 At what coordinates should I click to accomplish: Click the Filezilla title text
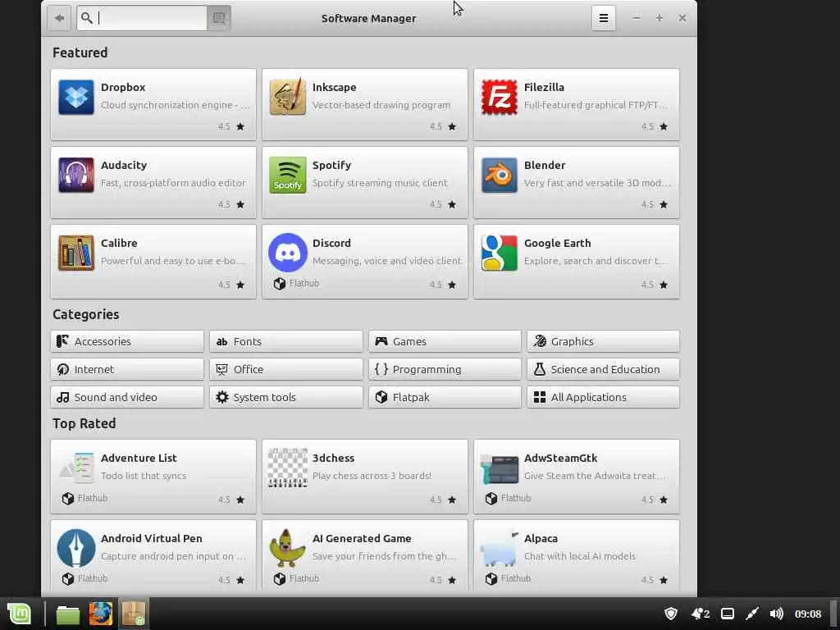(545, 87)
